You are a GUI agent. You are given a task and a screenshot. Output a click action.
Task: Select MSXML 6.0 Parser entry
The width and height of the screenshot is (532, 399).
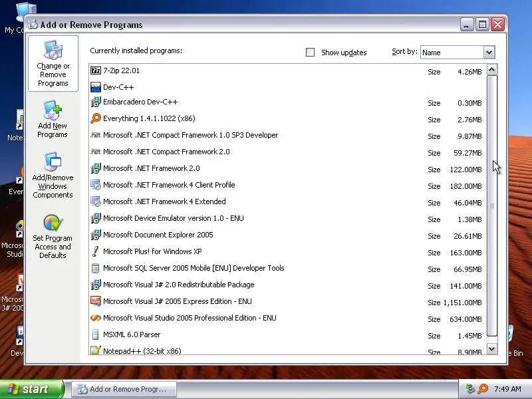[x=287, y=334]
